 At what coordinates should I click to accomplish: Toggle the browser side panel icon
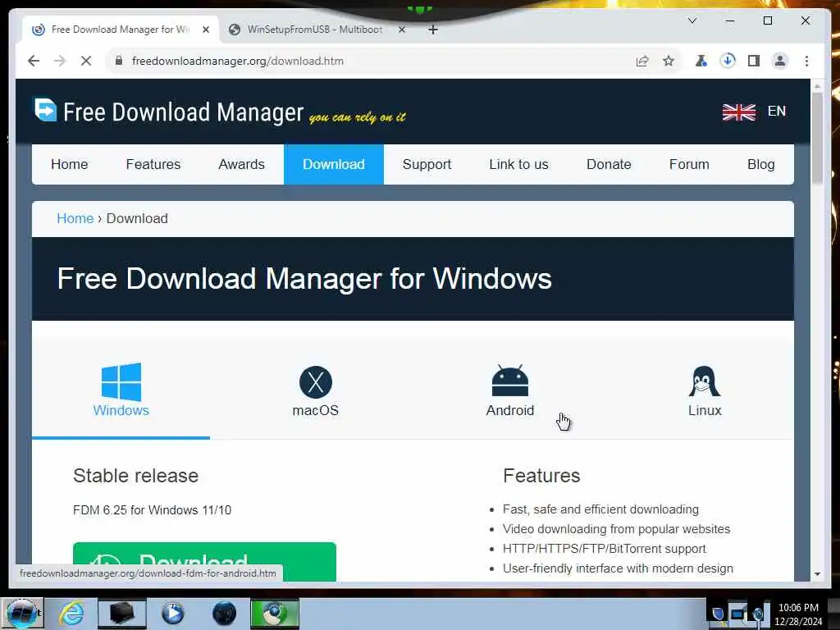coord(754,61)
